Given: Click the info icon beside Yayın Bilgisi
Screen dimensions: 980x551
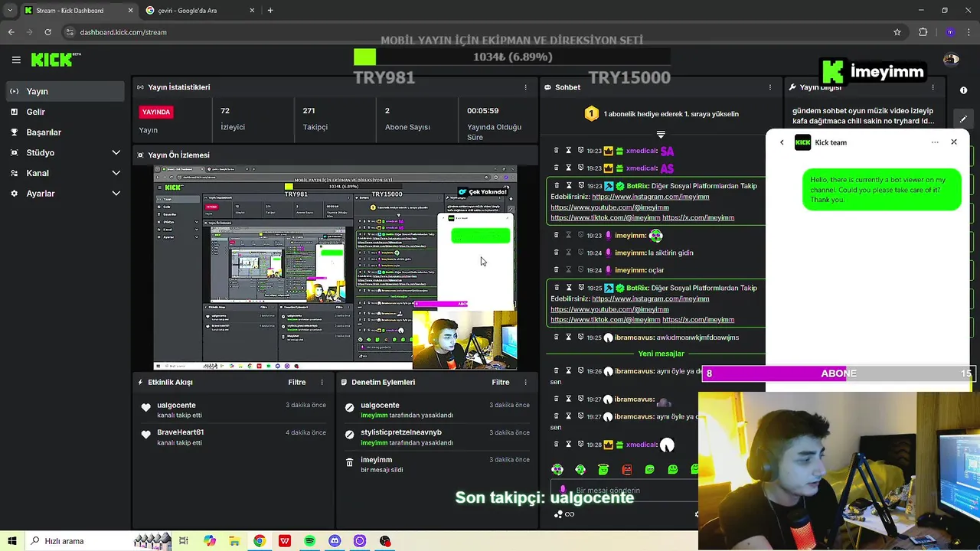Looking at the screenshot, I should click(x=963, y=90).
